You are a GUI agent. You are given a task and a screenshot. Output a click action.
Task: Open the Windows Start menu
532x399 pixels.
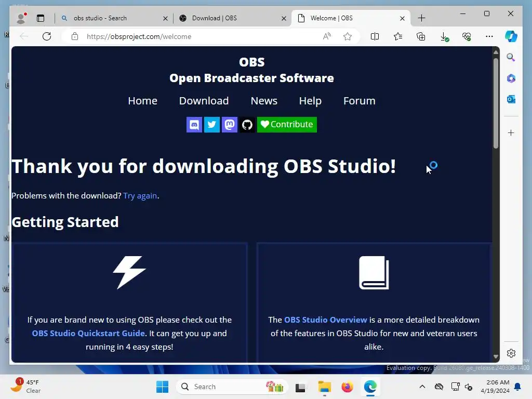tap(162, 387)
